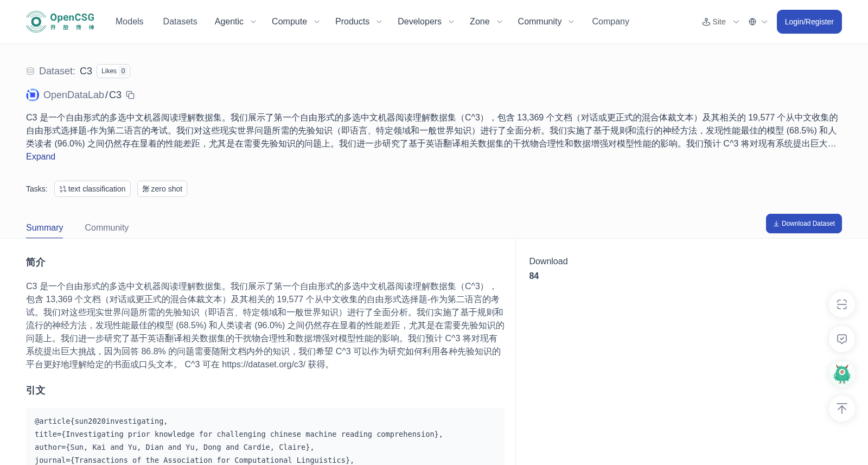
Task: Click the citation title line in code block
Action: [x=239, y=434]
